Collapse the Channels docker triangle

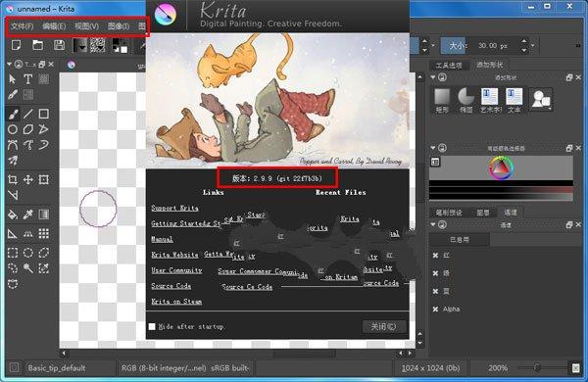coord(433,224)
